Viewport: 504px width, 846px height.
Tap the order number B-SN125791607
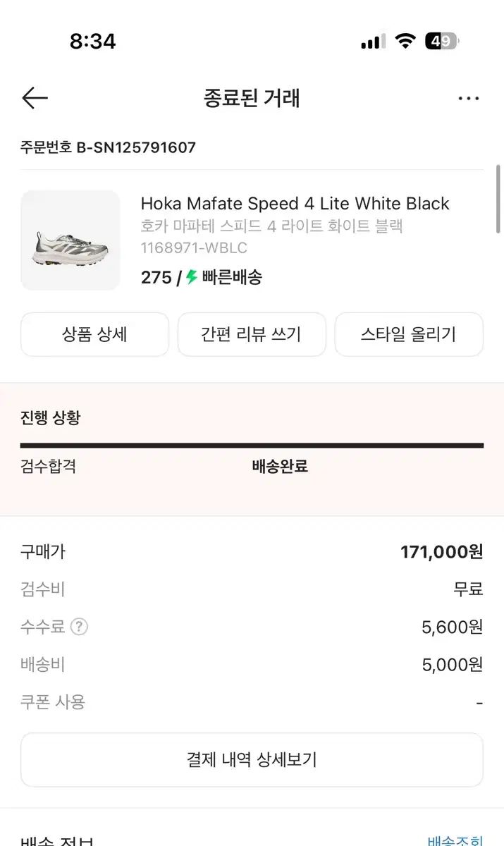(108, 147)
